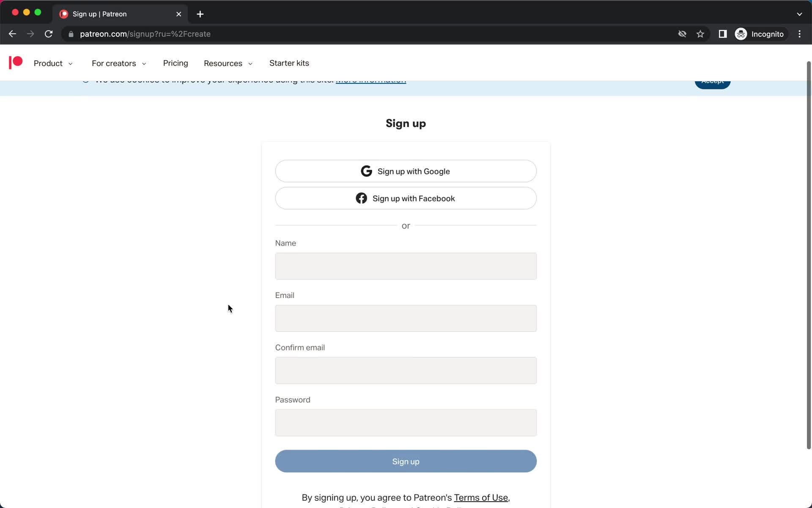
Task: Click the blue Sign up button
Action: [406, 461]
